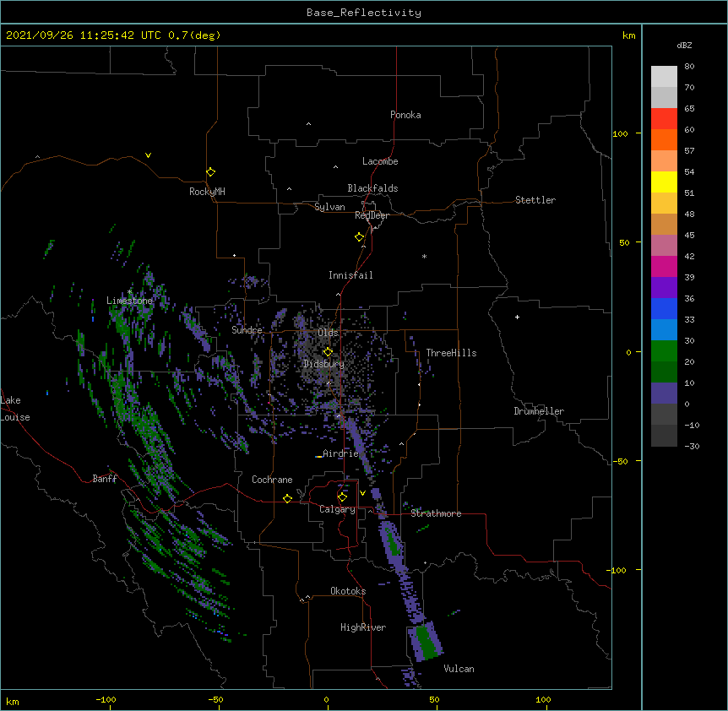Click the 80 value in dBZ legend
The width and height of the screenshot is (728, 711).
coord(689,67)
